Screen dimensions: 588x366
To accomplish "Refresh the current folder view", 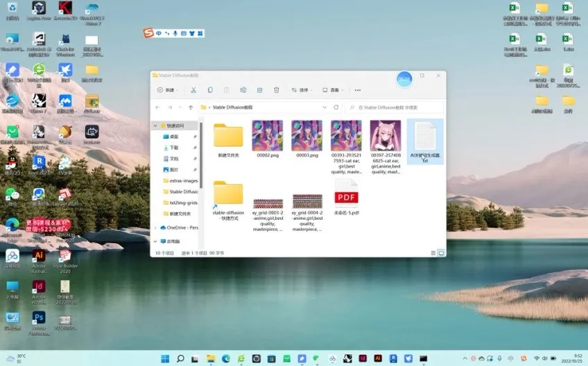I will [x=336, y=107].
